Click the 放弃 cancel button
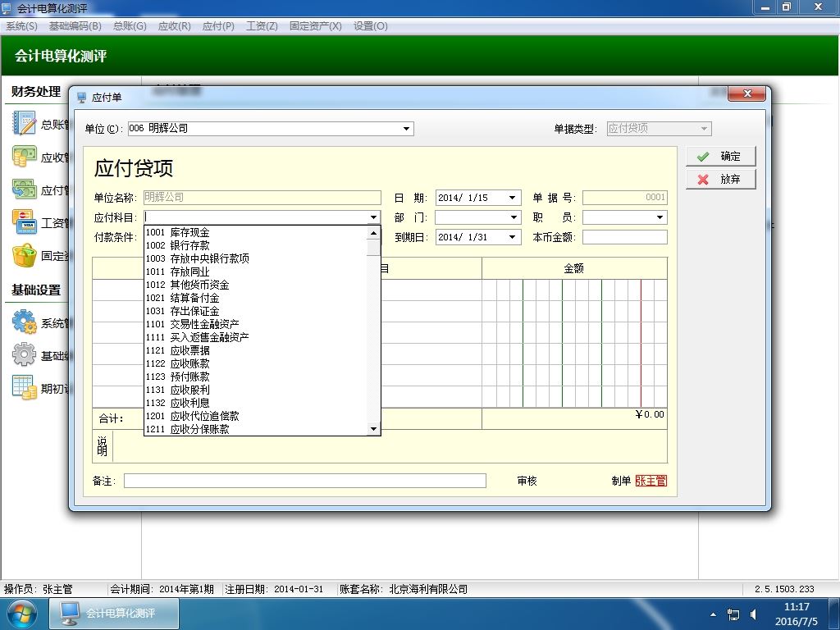Image resolution: width=840 pixels, height=630 pixels. 720,179
